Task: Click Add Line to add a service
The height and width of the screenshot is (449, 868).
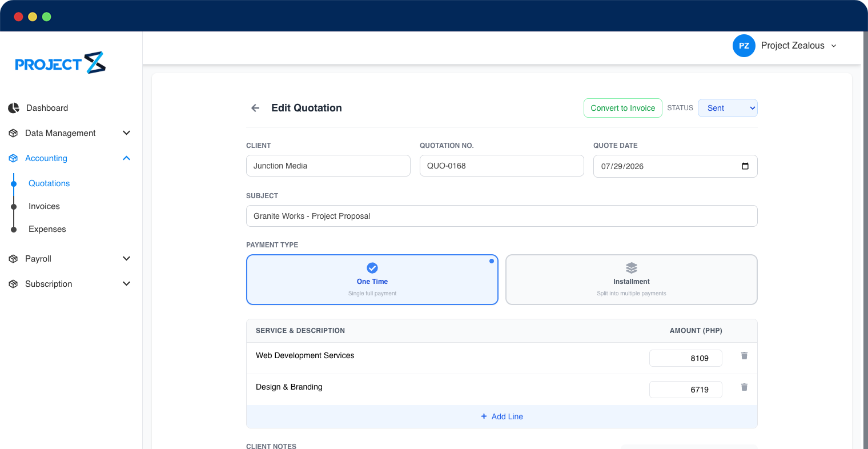Action: coord(502,416)
